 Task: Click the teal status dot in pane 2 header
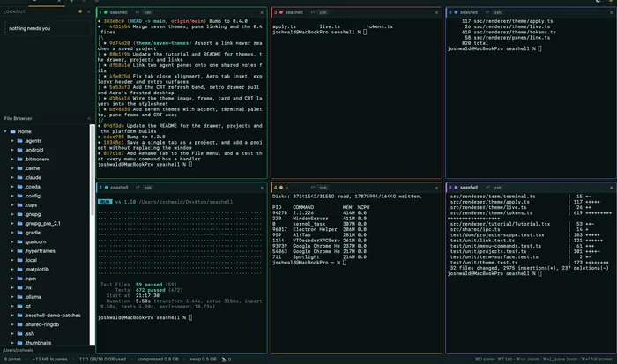tap(107, 188)
